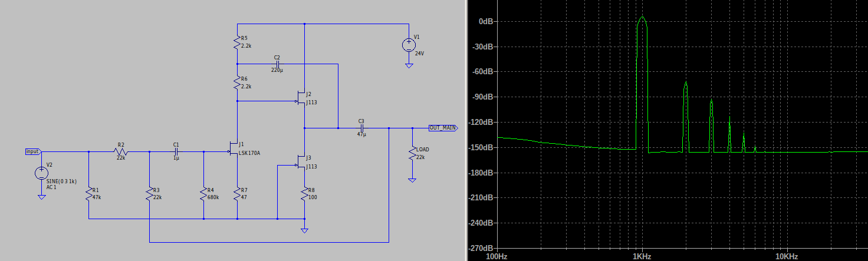Screen dimensions: 868x261
Task: Click the -30dB axis label
Action: (482, 47)
